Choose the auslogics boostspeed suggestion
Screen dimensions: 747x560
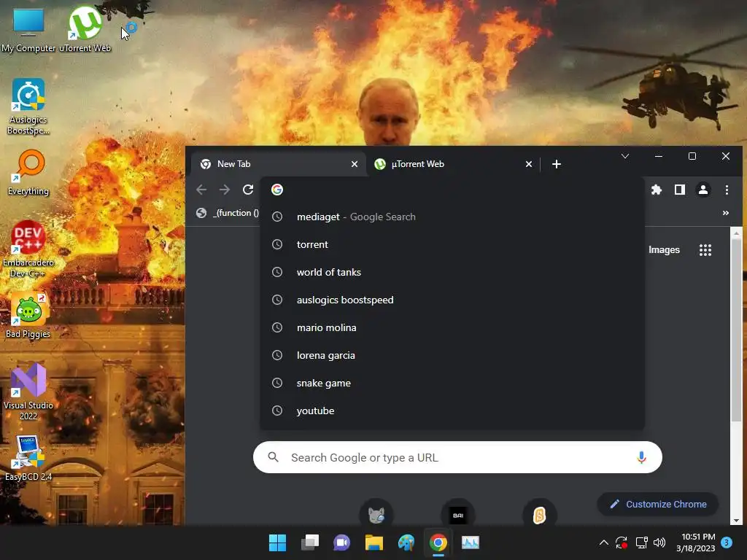[452, 300]
